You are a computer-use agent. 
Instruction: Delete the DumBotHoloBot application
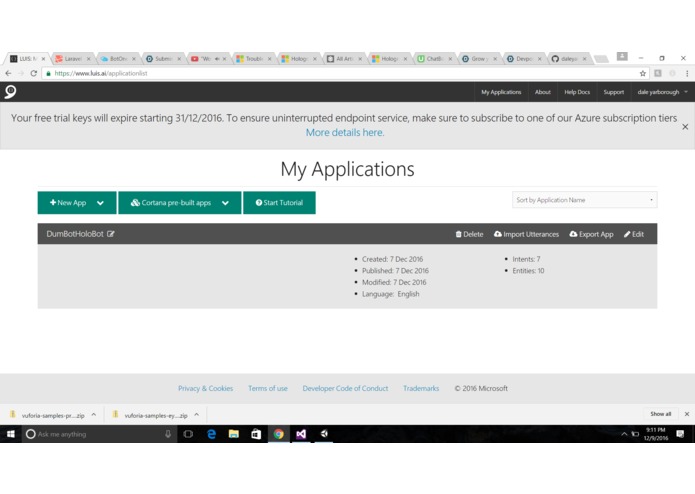click(x=469, y=234)
